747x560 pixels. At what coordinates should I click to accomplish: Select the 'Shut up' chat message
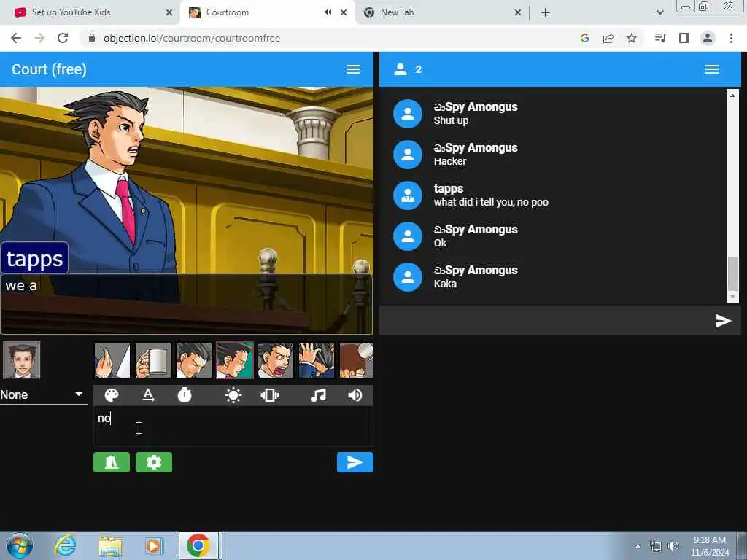coord(451,120)
